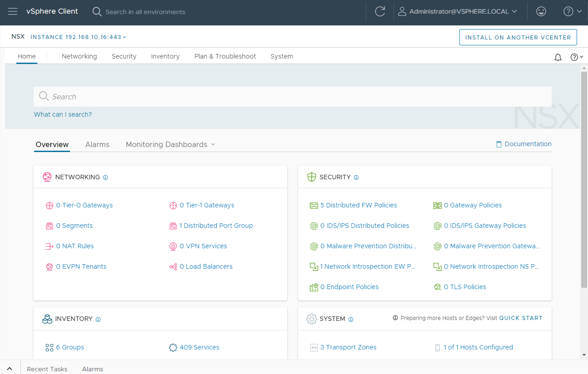588x374 pixels.
Task: Open 0 Endpoint Policies link
Action: tap(349, 287)
